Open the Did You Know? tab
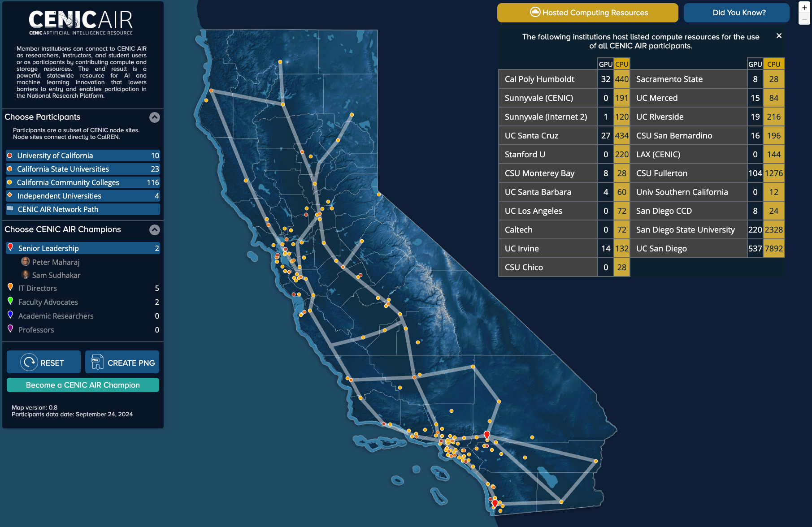This screenshot has height=527, width=812. tap(736, 13)
